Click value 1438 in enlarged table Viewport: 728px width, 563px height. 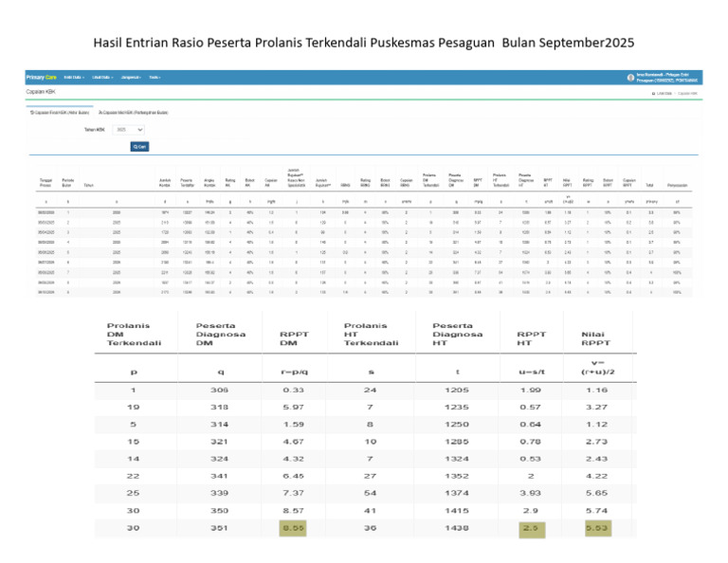pyautogui.click(x=457, y=528)
